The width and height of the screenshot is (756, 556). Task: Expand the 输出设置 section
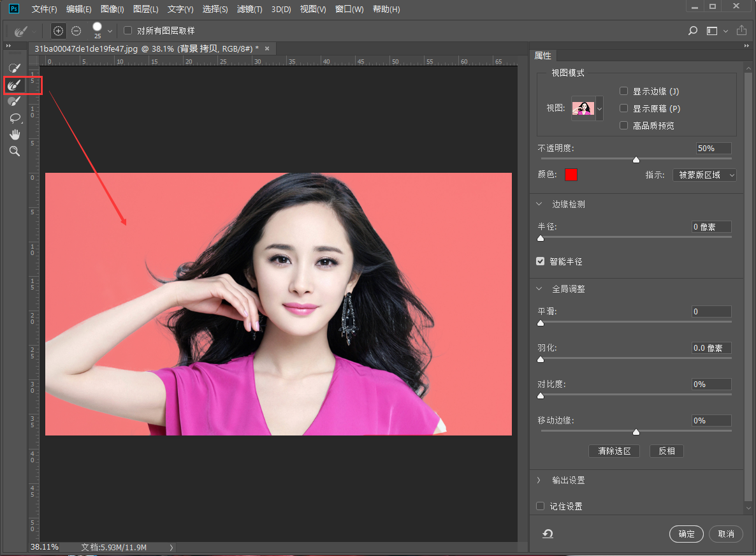[539, 480]
